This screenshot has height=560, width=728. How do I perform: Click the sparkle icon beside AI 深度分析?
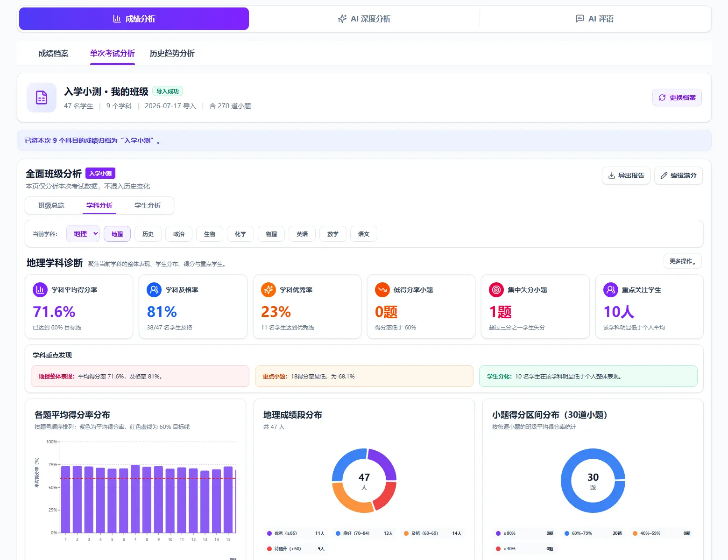click(x=342, y=19)
